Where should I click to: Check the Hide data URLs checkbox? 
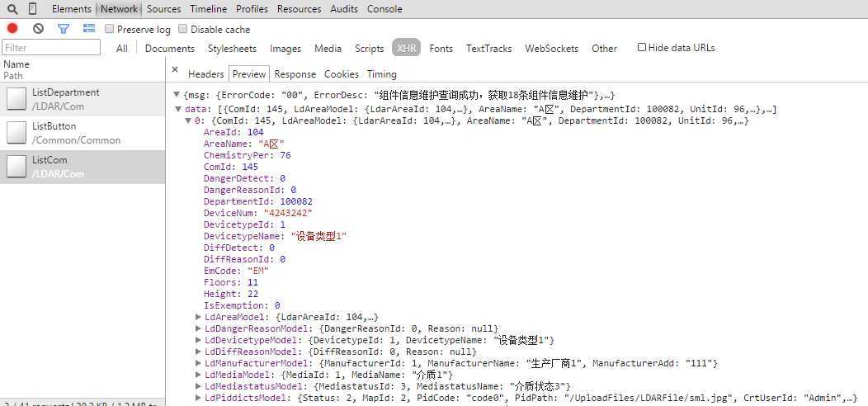642,48
